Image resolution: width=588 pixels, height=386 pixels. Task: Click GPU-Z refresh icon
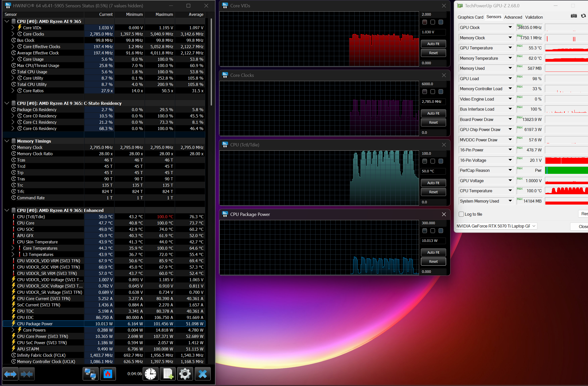coord(583,16)
